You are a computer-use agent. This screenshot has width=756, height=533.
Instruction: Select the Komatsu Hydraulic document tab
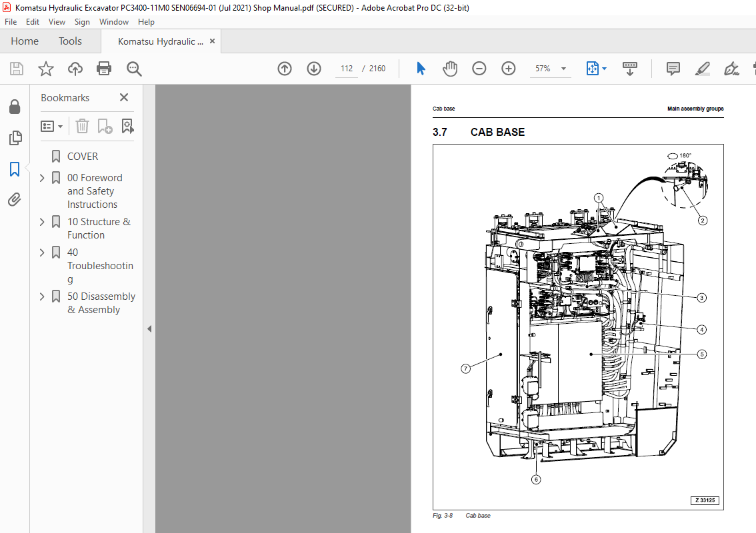pyautogui.click(x=160, y=41)
